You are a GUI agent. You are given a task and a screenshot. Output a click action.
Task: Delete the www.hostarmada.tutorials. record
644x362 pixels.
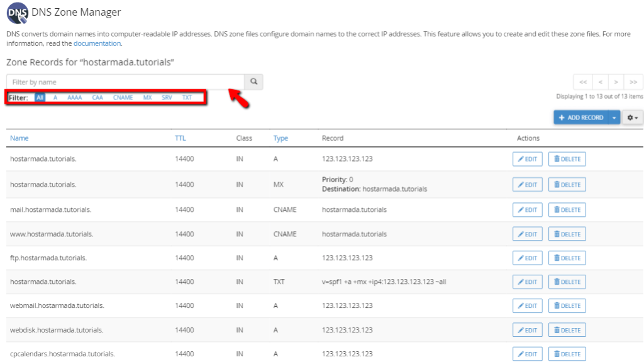(567, 234)
